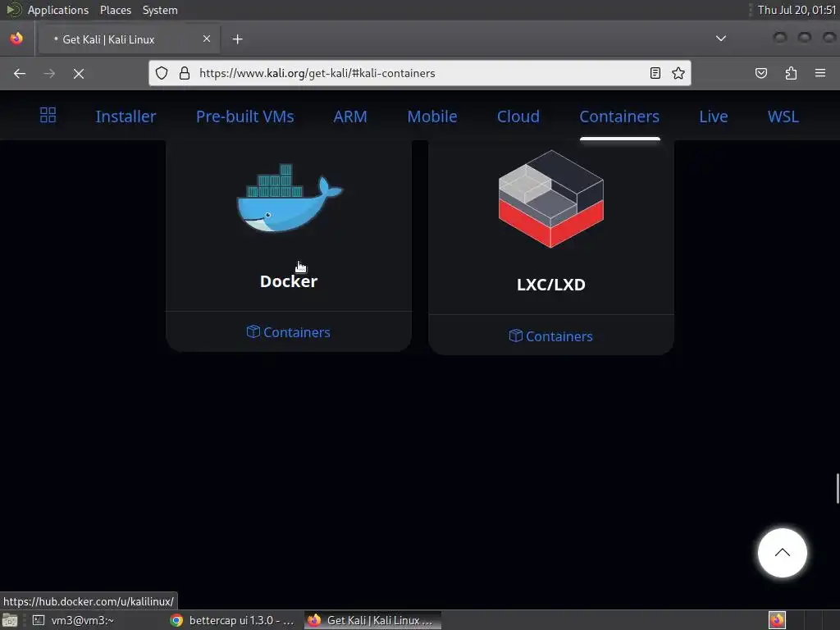Select the Containers tab
The height and width of the screenshot is (630, 840).
coord(619,116)
